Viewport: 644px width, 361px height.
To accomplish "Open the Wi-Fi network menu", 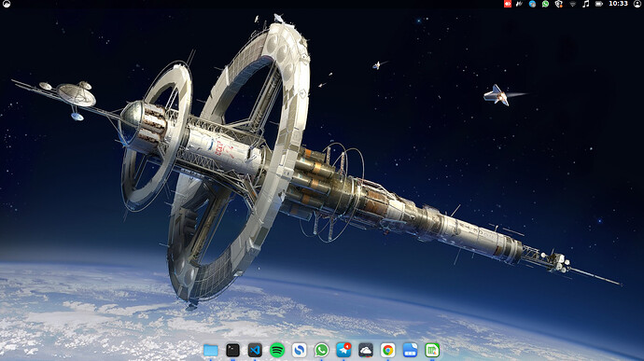I will 572,4.
